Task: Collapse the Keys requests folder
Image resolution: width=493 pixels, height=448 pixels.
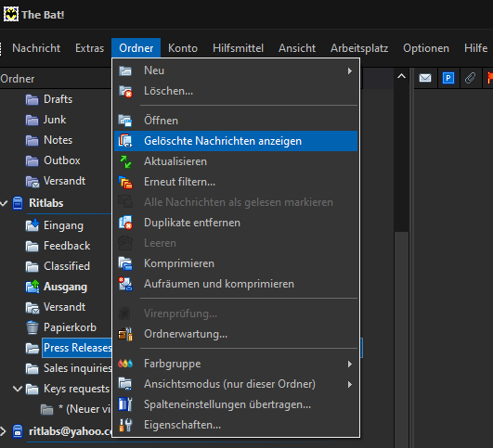Action: pos(18,389)
